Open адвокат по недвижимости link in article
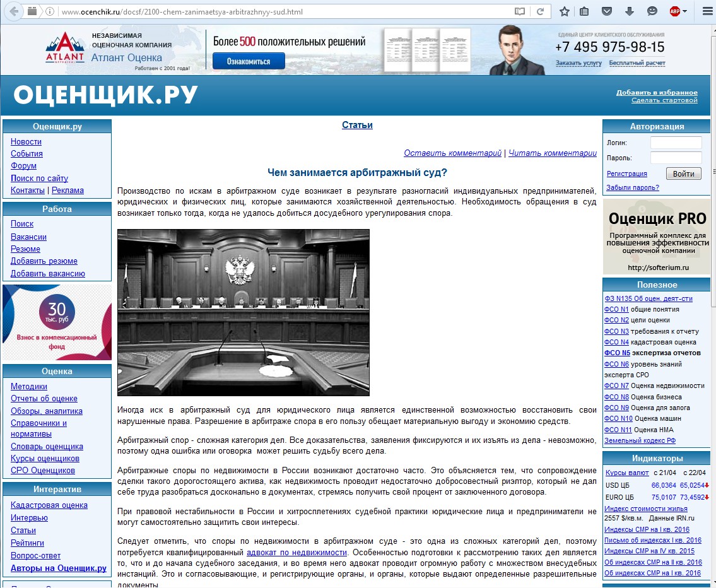This screenshot has width=716, height=588. point(297,553)
